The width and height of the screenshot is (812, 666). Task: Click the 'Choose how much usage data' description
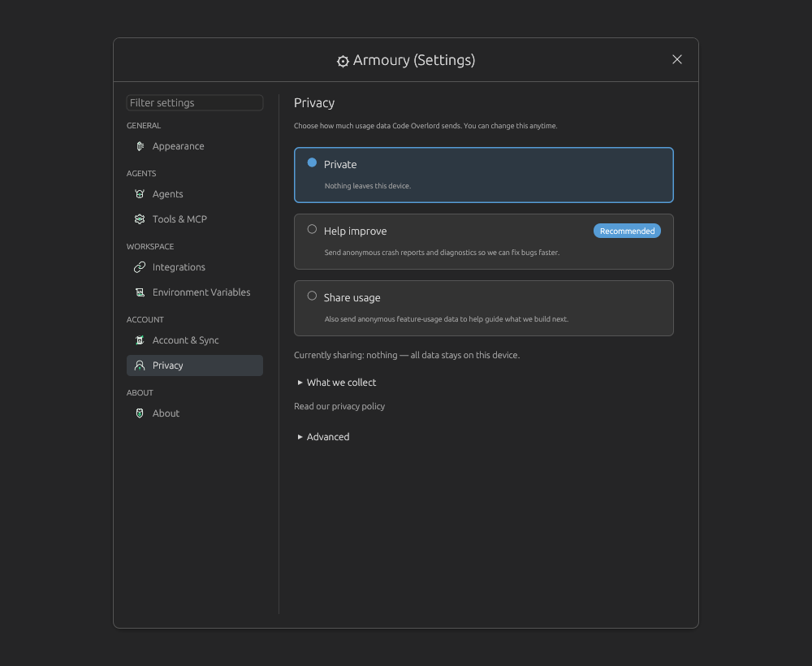click(425, 126)
